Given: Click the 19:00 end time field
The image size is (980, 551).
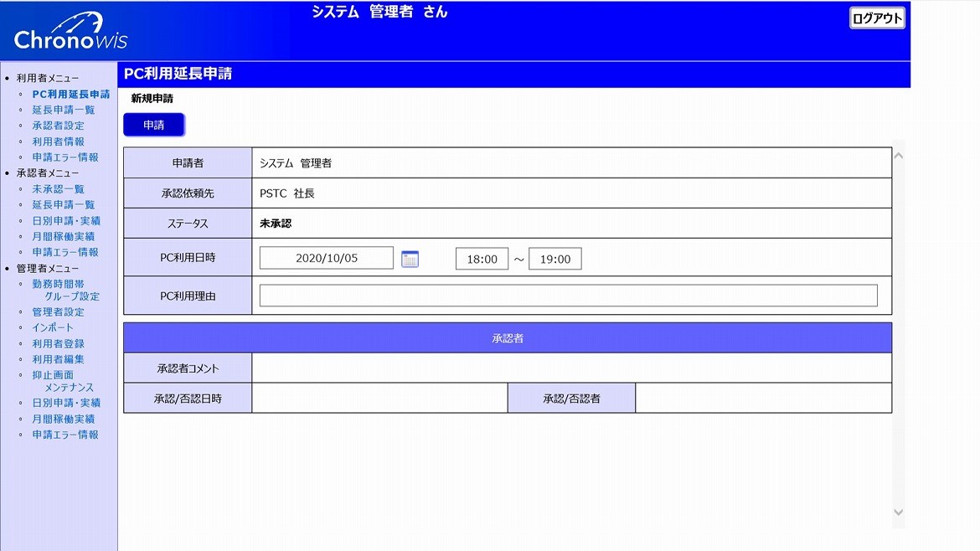Looking at the screenshot, I should (x=554, y=260).
